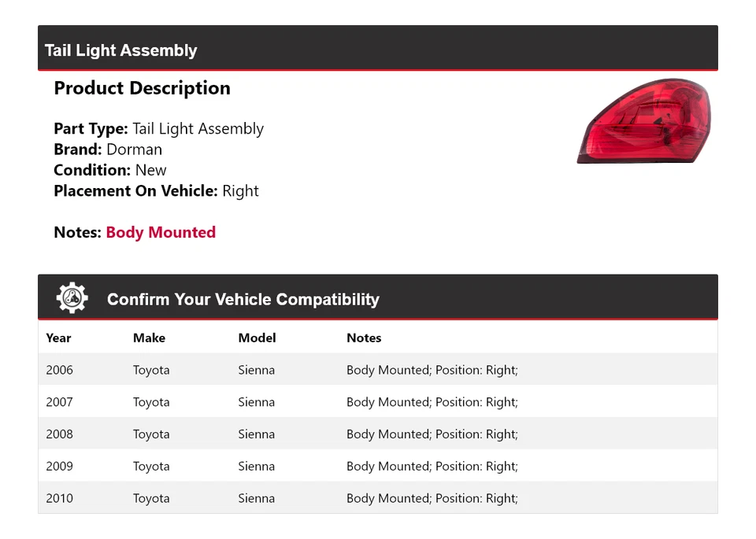This screenshot has height=539, width=756.
Task: Select the Notes column header
Action: coord(364,338)
